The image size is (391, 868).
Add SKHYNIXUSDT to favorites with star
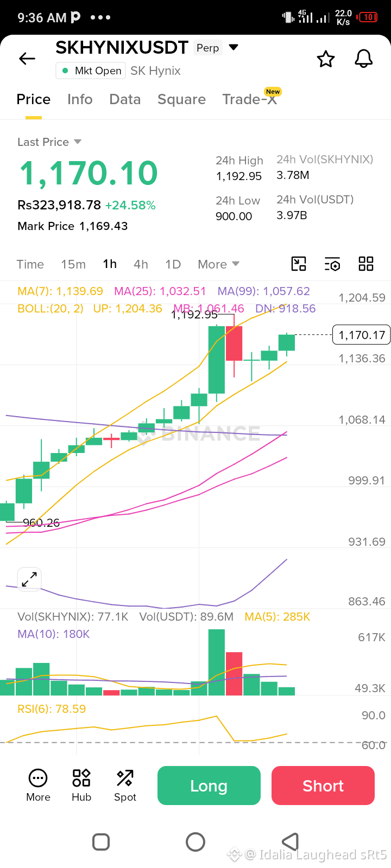(326, 59)
